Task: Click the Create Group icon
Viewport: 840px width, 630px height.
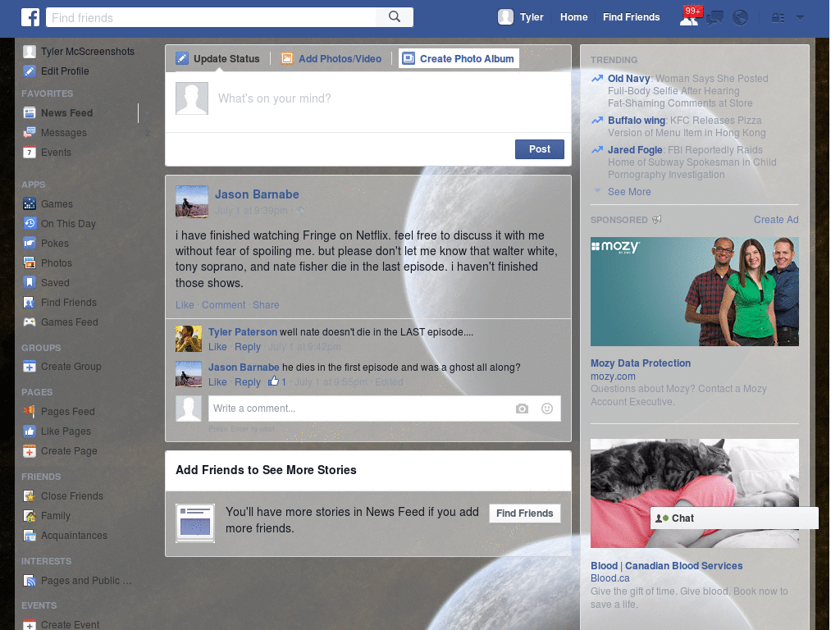Action: (30, 367)
